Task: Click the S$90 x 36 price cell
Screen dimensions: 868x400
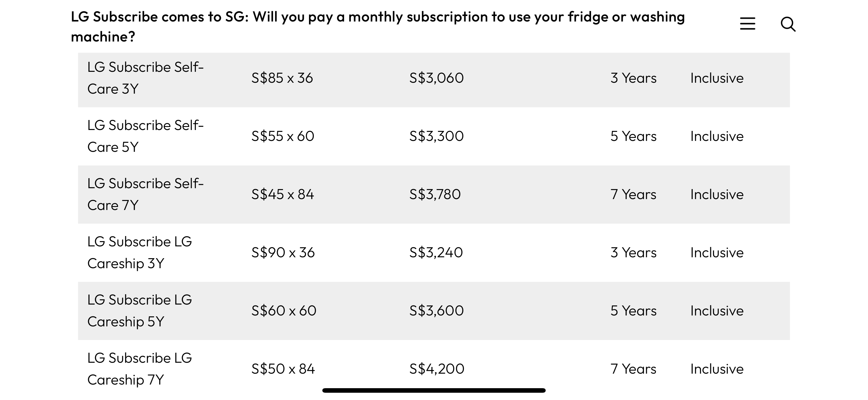Action: (283, 253)
